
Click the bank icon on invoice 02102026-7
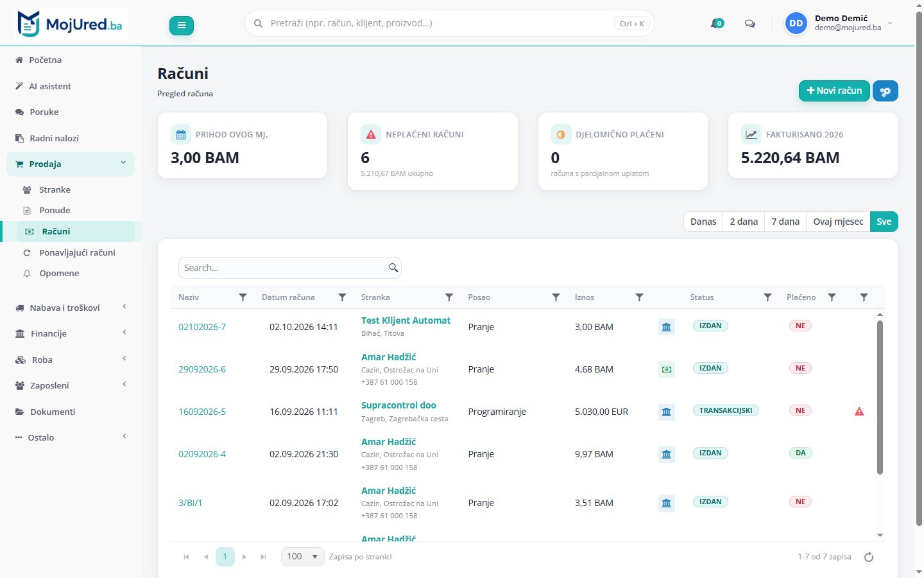tap(667, 328)
